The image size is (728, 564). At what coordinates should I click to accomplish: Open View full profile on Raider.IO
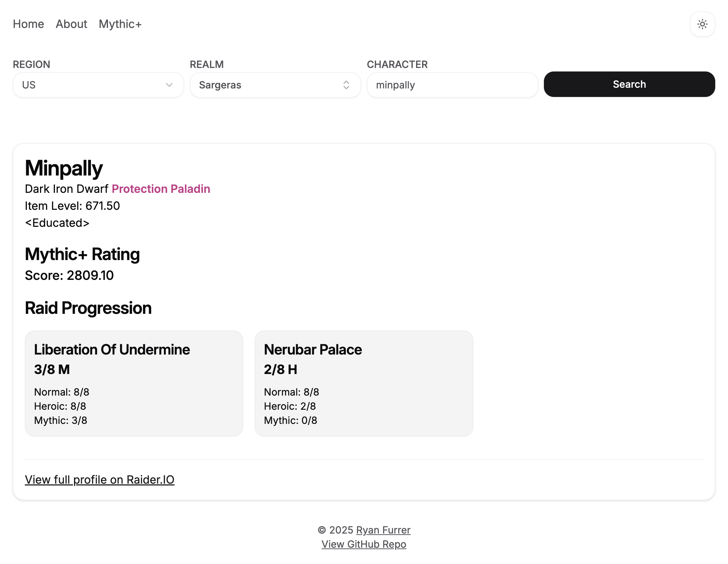pos(99,479)
